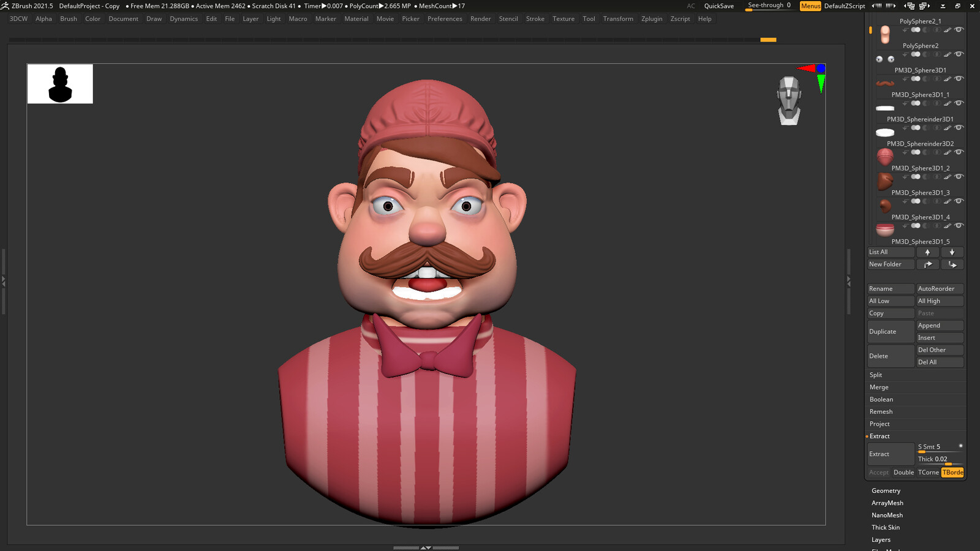
Task: Toggle the TBorde option in Extract
Action: click(x=952, y=473)
